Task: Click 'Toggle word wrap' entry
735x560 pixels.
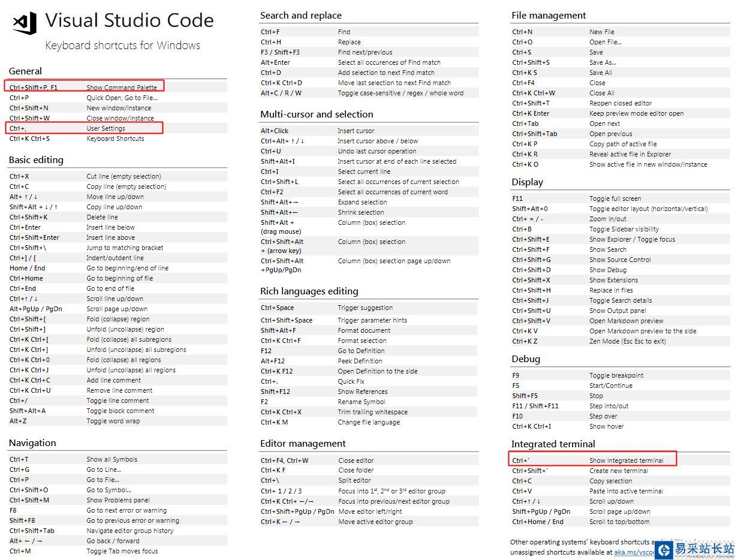Action: tap(113, 421)
